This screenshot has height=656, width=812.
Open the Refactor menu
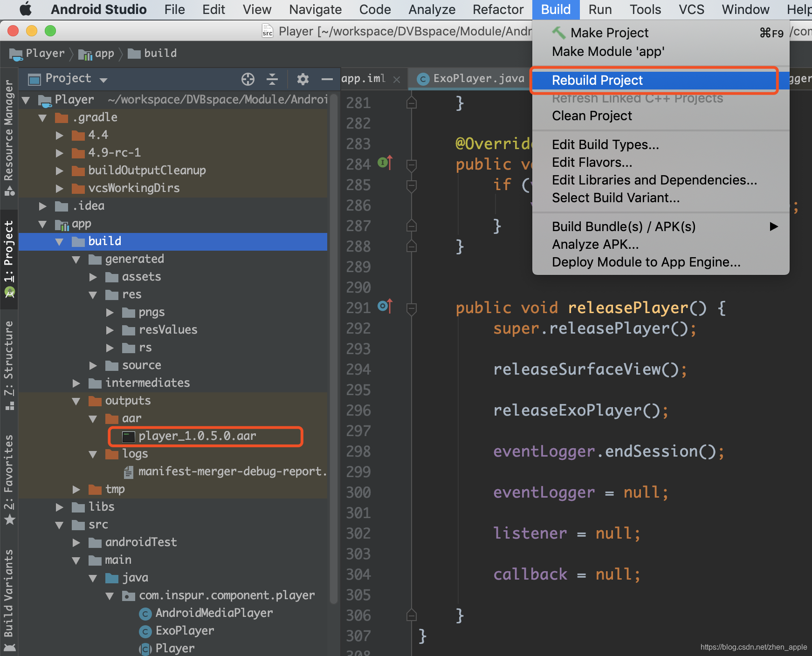[x=498, y=9]
